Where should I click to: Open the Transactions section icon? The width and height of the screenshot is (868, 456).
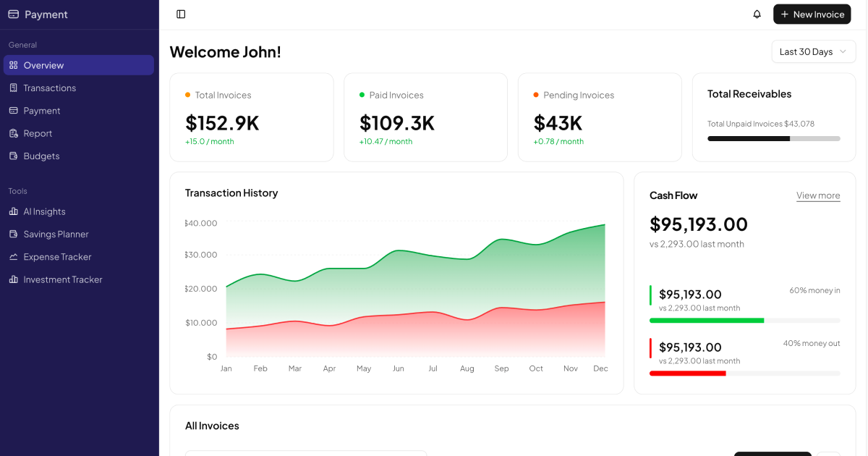tap(14, 88)
